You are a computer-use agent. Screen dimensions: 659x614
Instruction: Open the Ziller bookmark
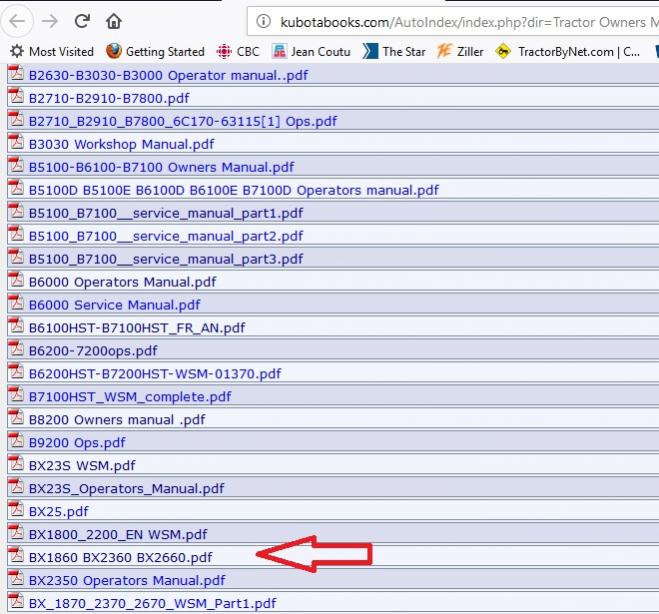[x=461, y=51]
